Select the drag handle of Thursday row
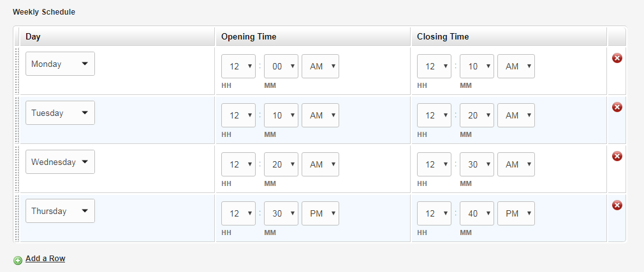This screenshot has height=272, width=644. point(17,217)
